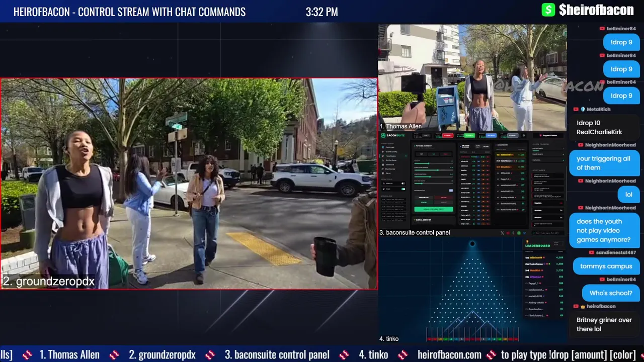Expand the third System Telemetry row chevron
The height and width of the screenshot is (362, 644).
coord(563,160)
